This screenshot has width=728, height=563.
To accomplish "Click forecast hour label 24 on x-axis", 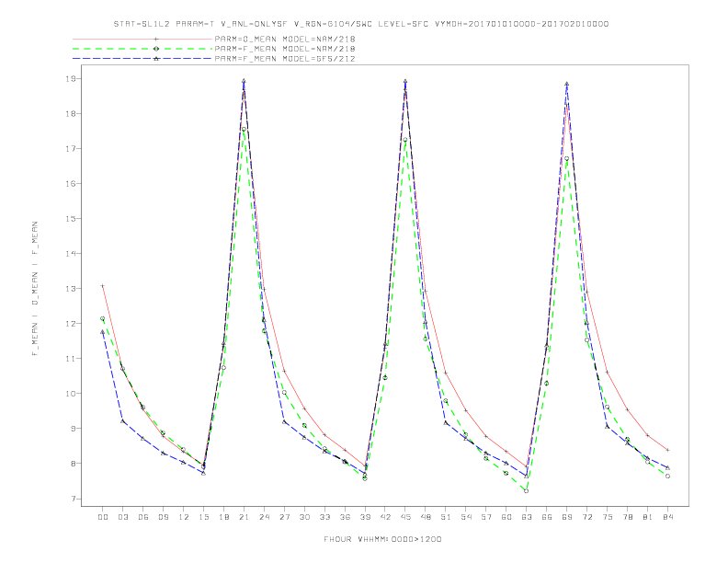I will [264, 517].
